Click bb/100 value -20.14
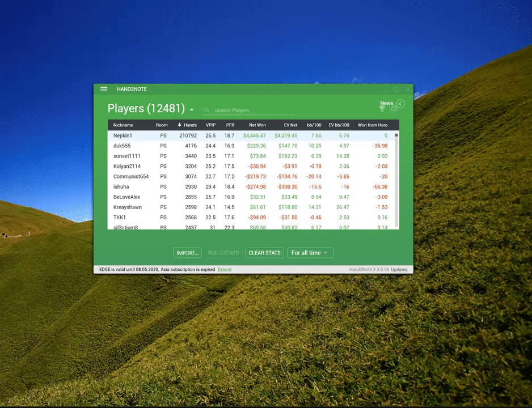Screen dimensions: 532x408 pos(314,177)
